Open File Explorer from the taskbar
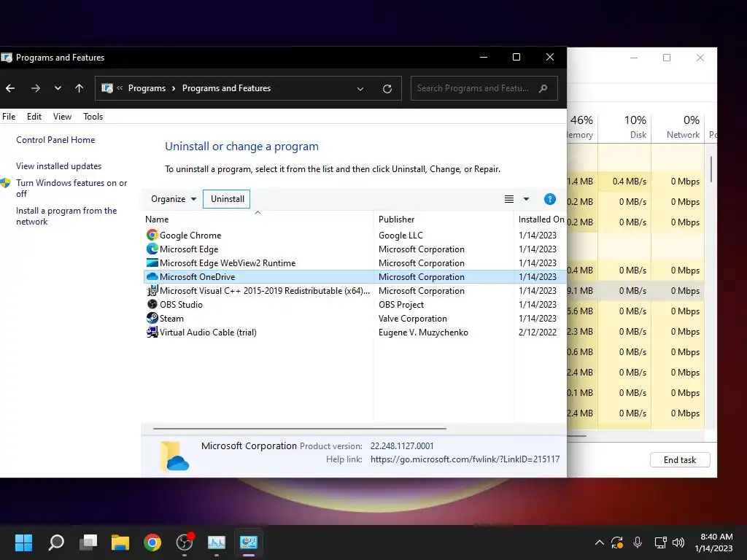Viewport: 747px width, 560px height. [x=120, y=542]
